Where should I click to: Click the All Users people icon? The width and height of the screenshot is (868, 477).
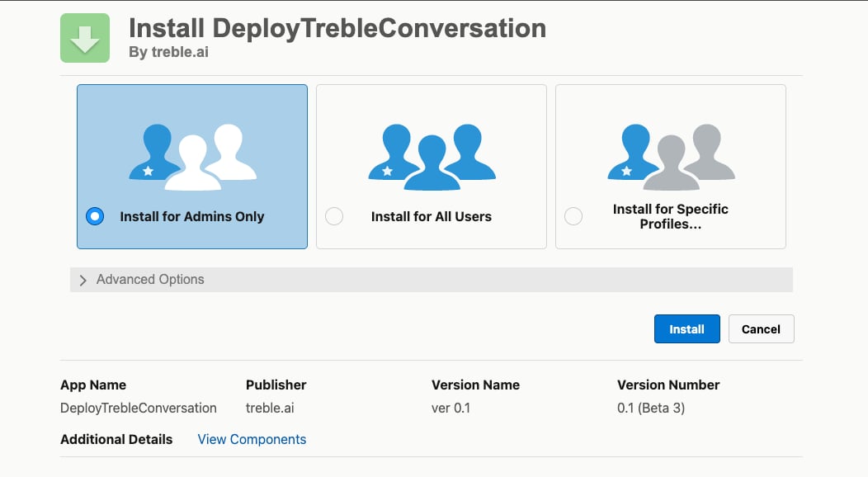[432, 157]
